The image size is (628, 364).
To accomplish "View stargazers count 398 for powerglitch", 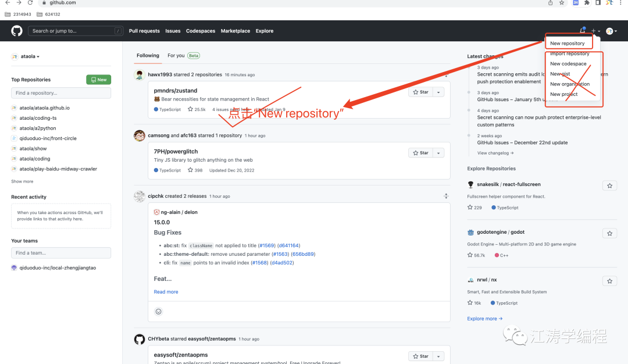I will (195, 170).
